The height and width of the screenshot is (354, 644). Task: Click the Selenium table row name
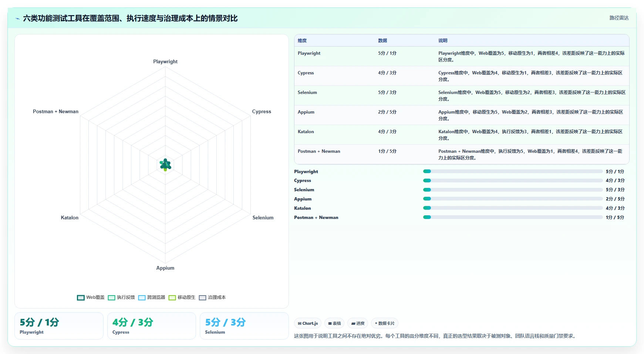pyautogui.click(x=307, y=92)
